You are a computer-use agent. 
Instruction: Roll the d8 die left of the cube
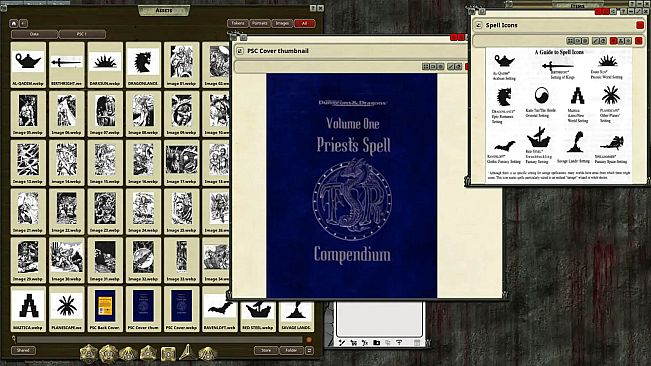pyautogui.click(x=149, y=353)
